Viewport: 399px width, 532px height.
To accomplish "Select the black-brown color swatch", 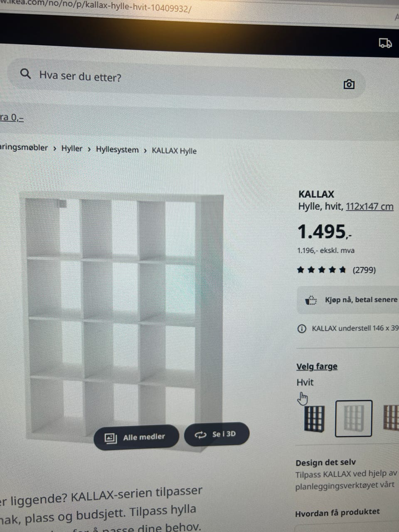I will (x=314, y=418).
